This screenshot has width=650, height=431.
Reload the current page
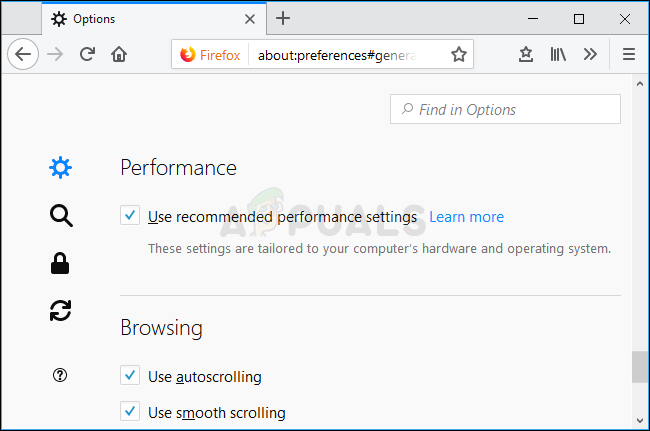[x=87, y=55]
